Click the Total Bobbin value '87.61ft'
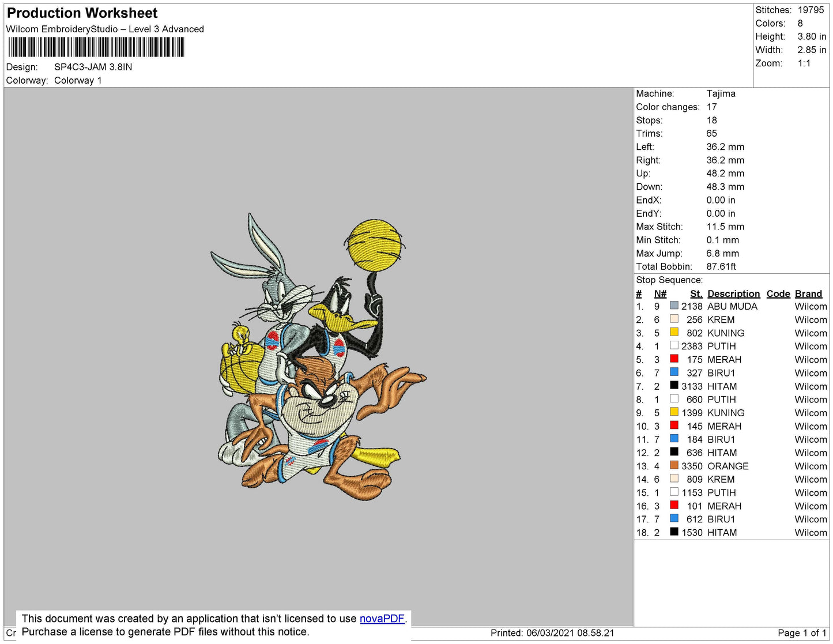Screen dimensions: 833x644 coord(721,266)
